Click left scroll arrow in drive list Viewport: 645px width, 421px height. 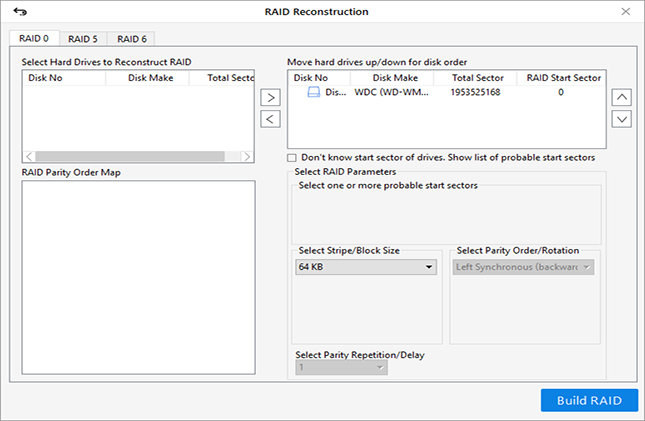tap(29, 156)
